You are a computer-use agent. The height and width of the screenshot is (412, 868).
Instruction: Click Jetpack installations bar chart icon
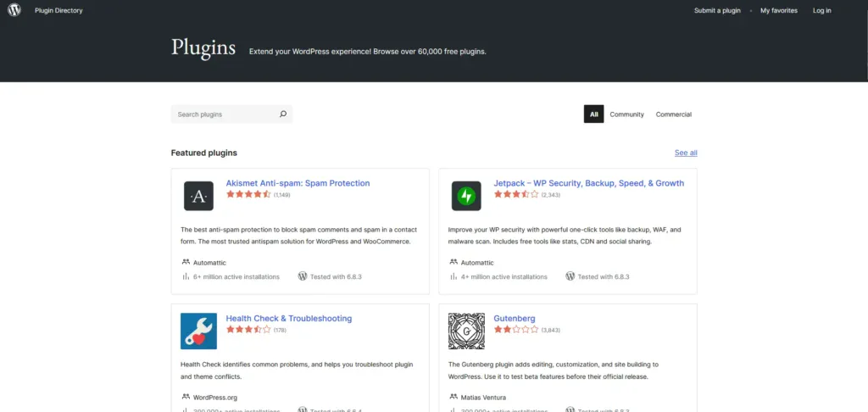(x=453, y=276)
